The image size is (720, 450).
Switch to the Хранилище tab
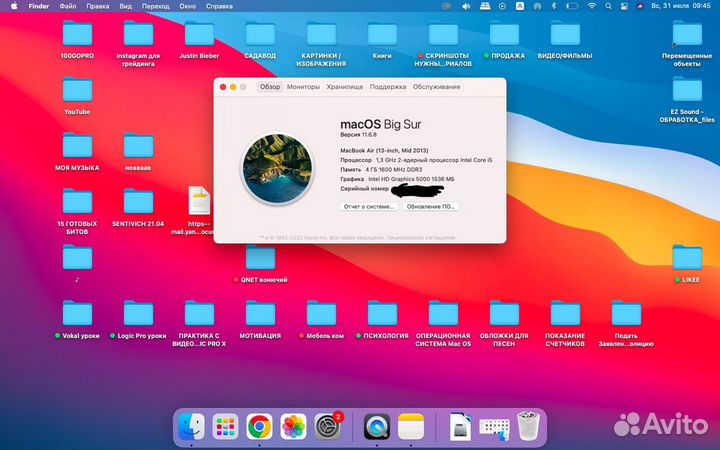[344, 87]
